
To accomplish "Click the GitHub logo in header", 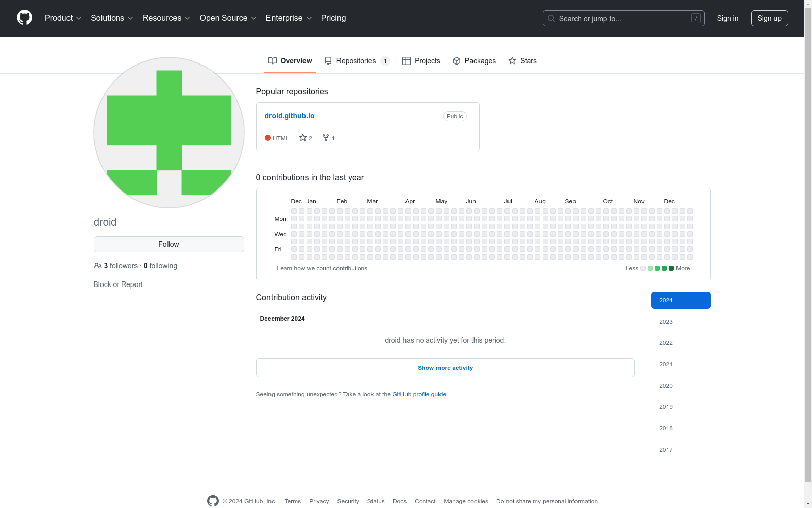I will 24,18.
